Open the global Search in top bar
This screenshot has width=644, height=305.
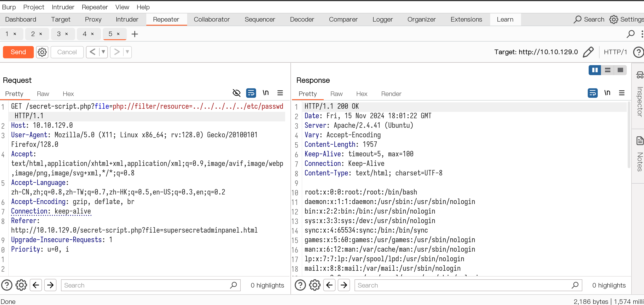click(589, 20)
